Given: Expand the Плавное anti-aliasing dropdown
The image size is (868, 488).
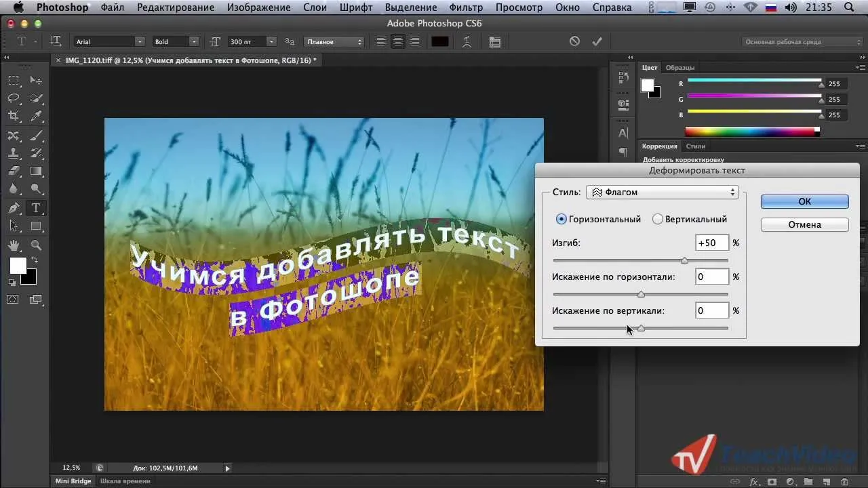Looking at the screenshot, I should pos(334,41).
